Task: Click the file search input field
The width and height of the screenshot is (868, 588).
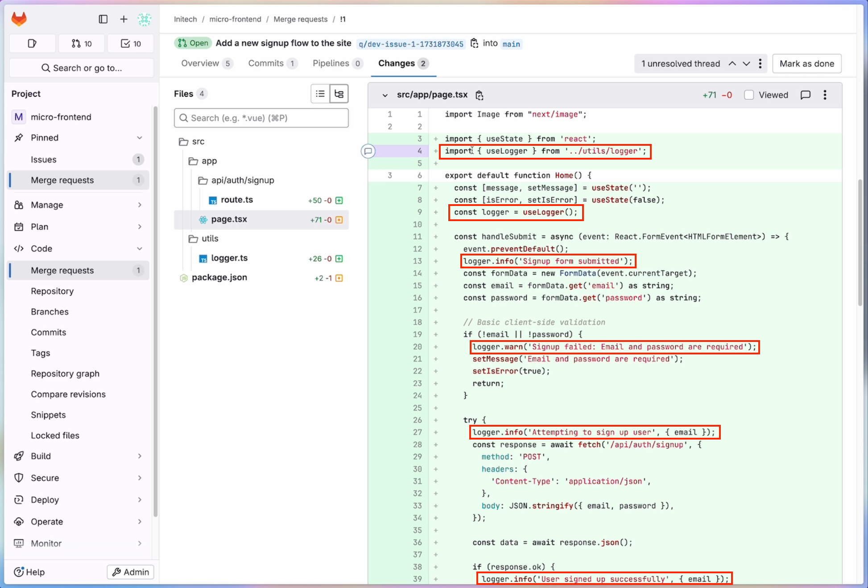Action: [x=261, y=118]
